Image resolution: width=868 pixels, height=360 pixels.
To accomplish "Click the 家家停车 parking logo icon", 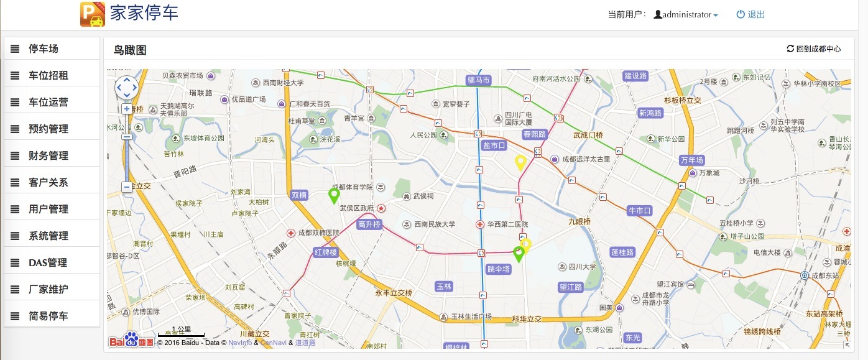I will [x=93, y=14].
